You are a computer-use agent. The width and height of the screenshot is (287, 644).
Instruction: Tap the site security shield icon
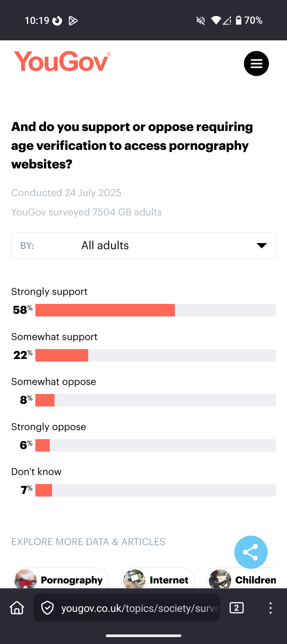click(x=48, y=608)
